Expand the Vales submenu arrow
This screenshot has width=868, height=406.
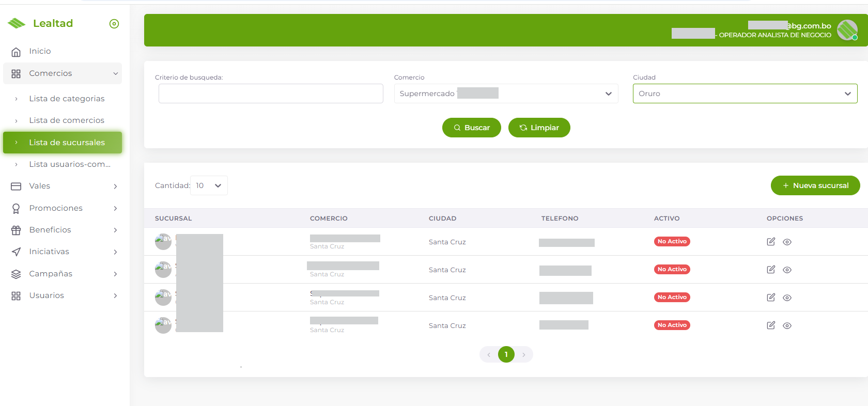point(116,186)
